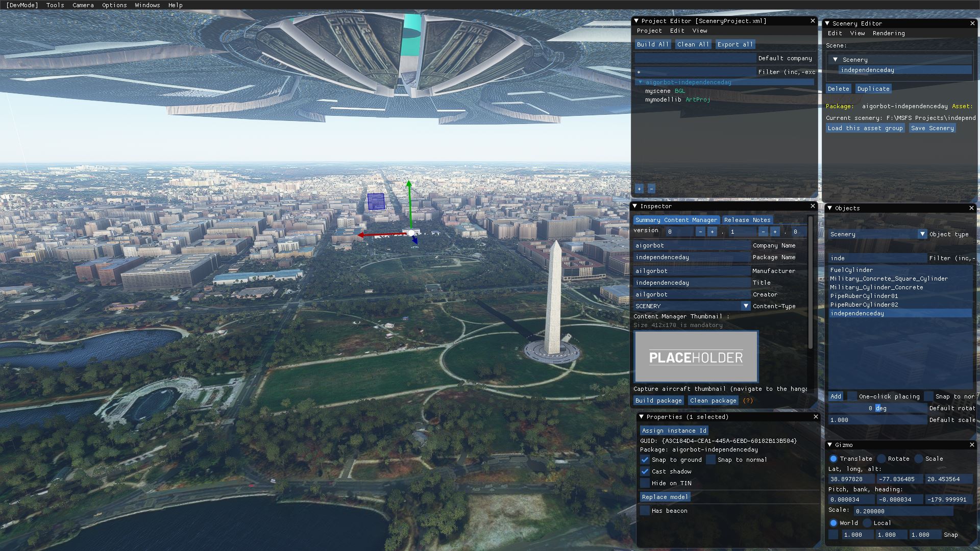Click the Inspector vertical scrollbar
Viewport: 980px width, 551px height.
click(810, 283)
